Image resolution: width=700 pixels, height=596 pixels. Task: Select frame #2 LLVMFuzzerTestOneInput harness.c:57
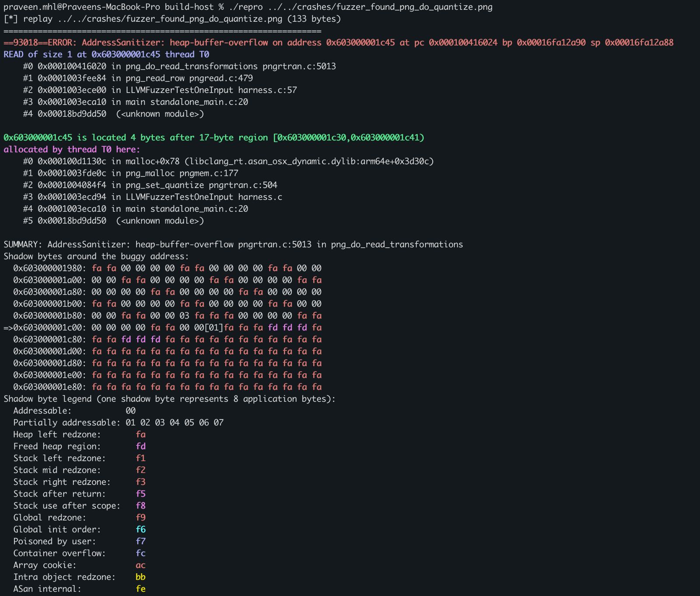coord(160,90)
